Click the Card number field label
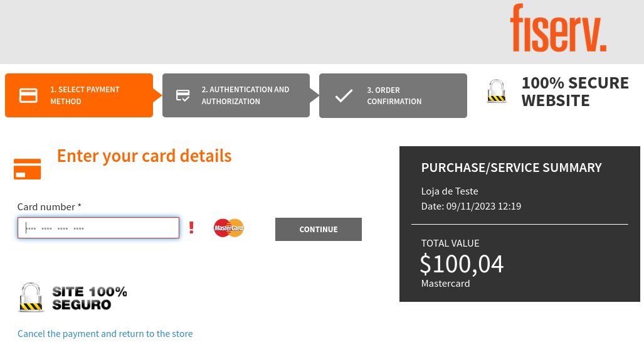This screenshot has width=644, height=342. (50, 206)
